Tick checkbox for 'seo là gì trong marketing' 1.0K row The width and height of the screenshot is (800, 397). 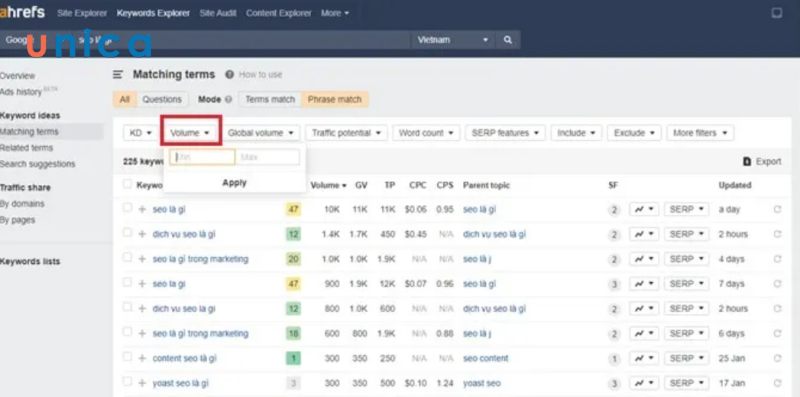point(127,257)
